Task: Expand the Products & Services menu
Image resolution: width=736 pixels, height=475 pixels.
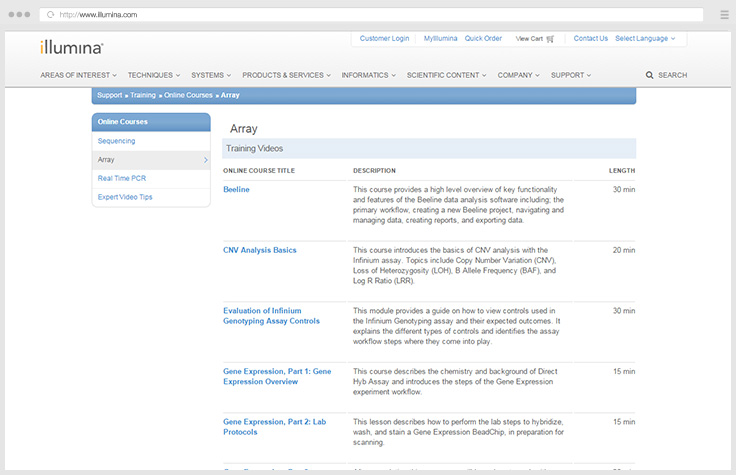Action: pyautogui.click(x=286, y=75)
